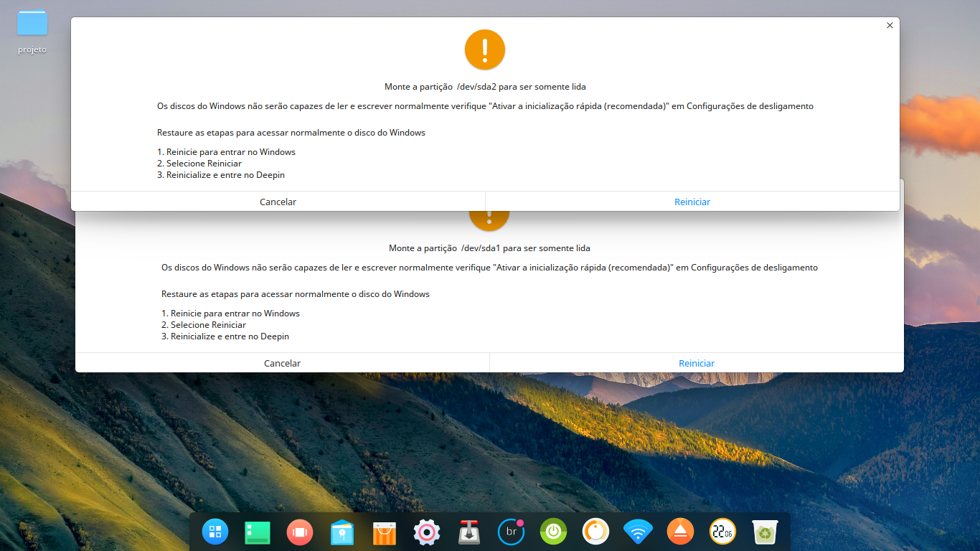Image resolution: width=980 pixels, height=551 pixels.
Task: Click the orange warning icon in sda2 dialog
Action: pyautogui.click(x=485, y=50)
